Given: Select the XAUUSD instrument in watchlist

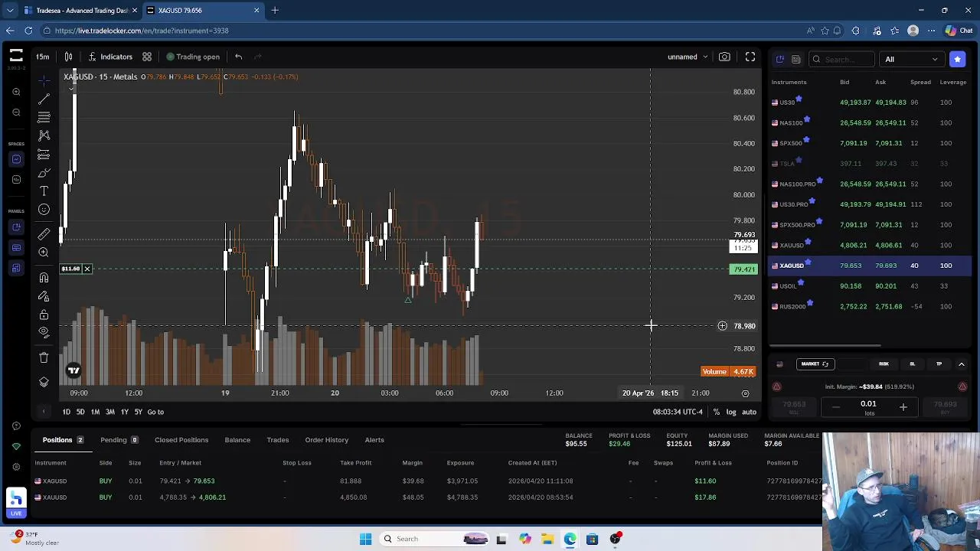Looking at the screenshot, I should (871, 245).
